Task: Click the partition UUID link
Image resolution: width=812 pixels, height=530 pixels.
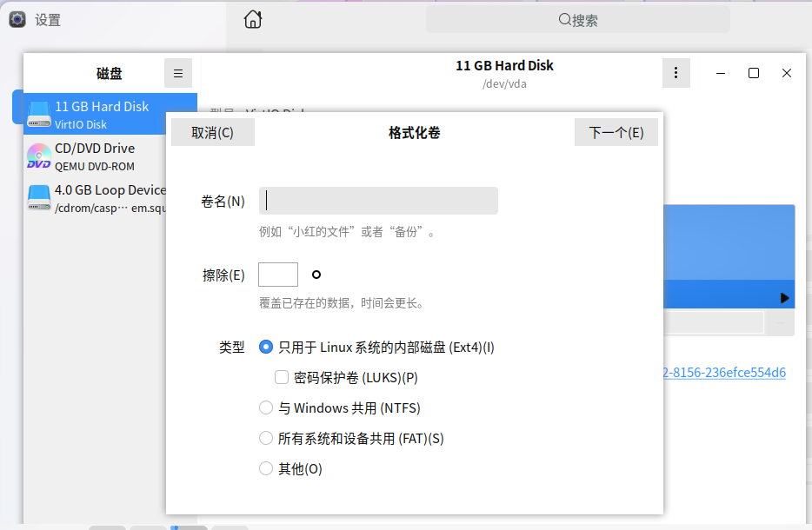Action: pos(725,373)
